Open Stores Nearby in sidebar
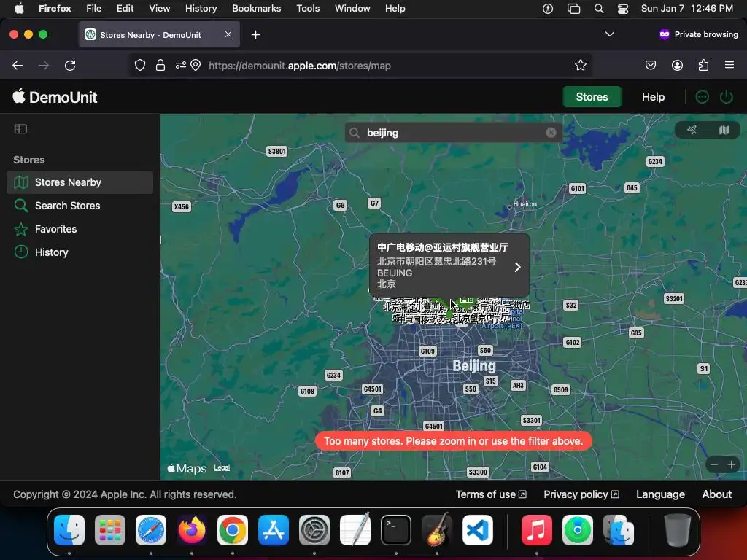This screenshot has height=560, width=747. pyautogui.click(x=80, y=182)
